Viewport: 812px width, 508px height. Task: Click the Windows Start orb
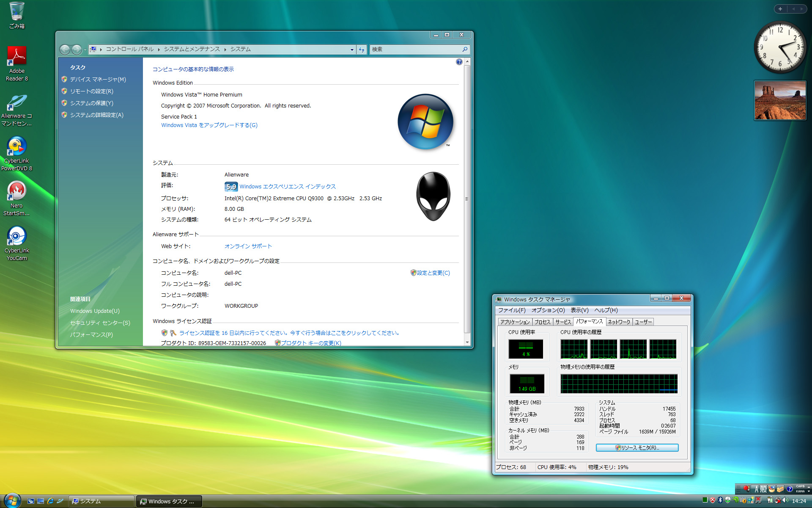[12, 501]
